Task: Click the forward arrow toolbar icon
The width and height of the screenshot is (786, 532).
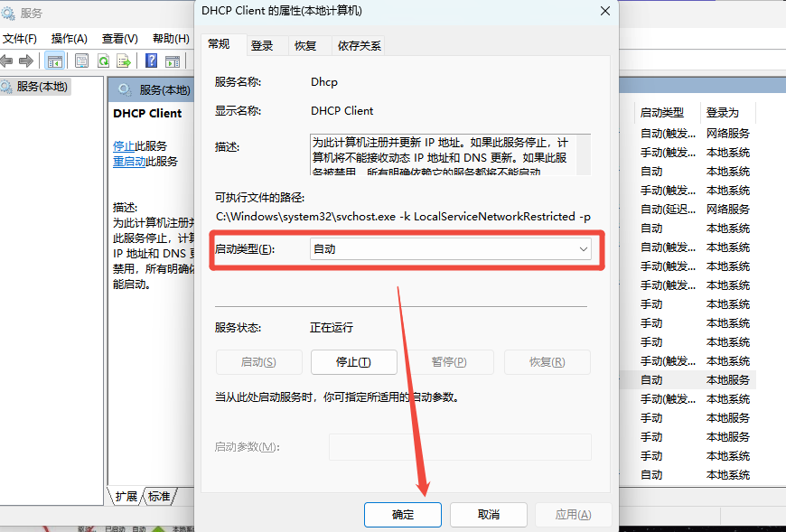Action: (26, 61)
